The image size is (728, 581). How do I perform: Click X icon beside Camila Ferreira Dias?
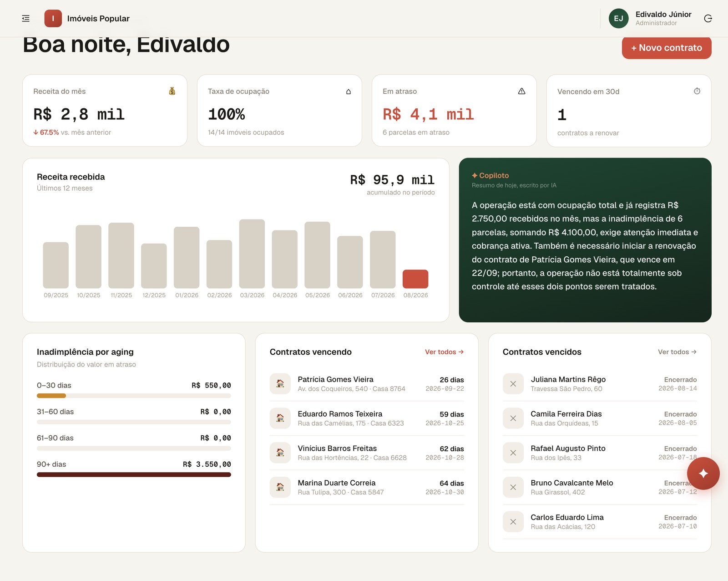[x=513, y=418]
